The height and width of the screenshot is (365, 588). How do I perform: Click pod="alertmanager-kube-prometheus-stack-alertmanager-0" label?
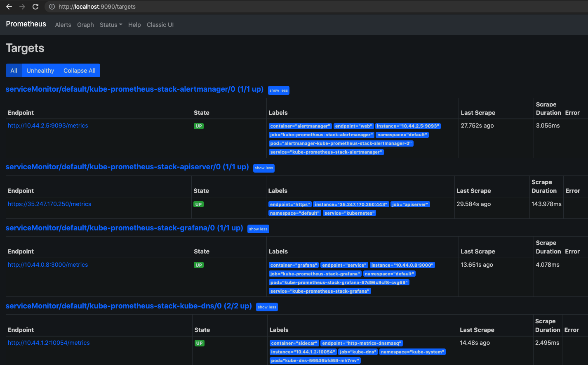point(341,144)
